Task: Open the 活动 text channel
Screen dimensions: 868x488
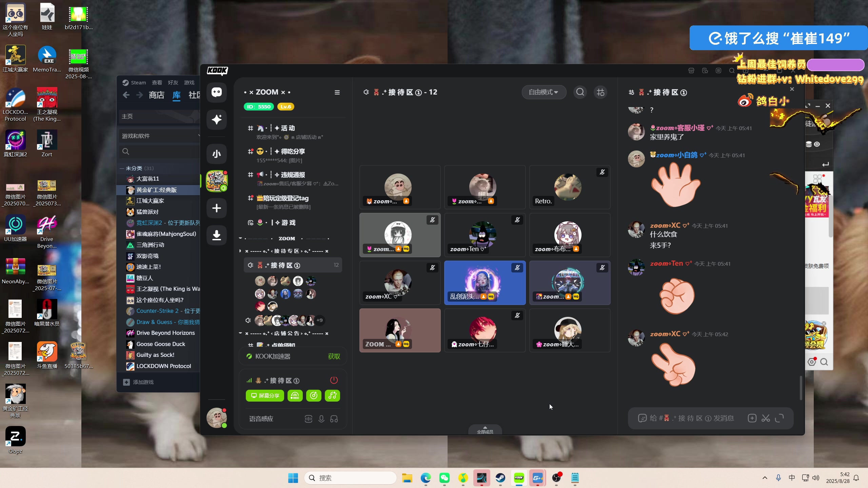Action: [x=293, y=132]
